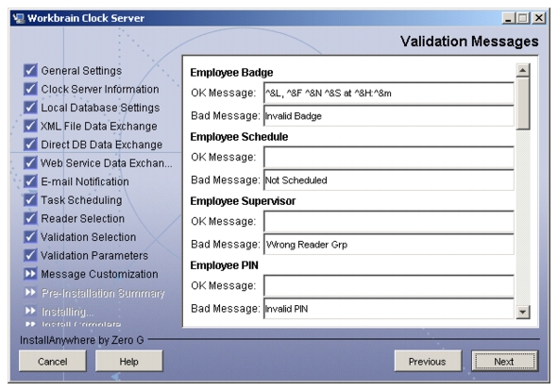Image resolution: width=558 pixels, height=392 pixels.
Task: Focus the Employee Schedule OK Message field
Action: click(389, 157)
